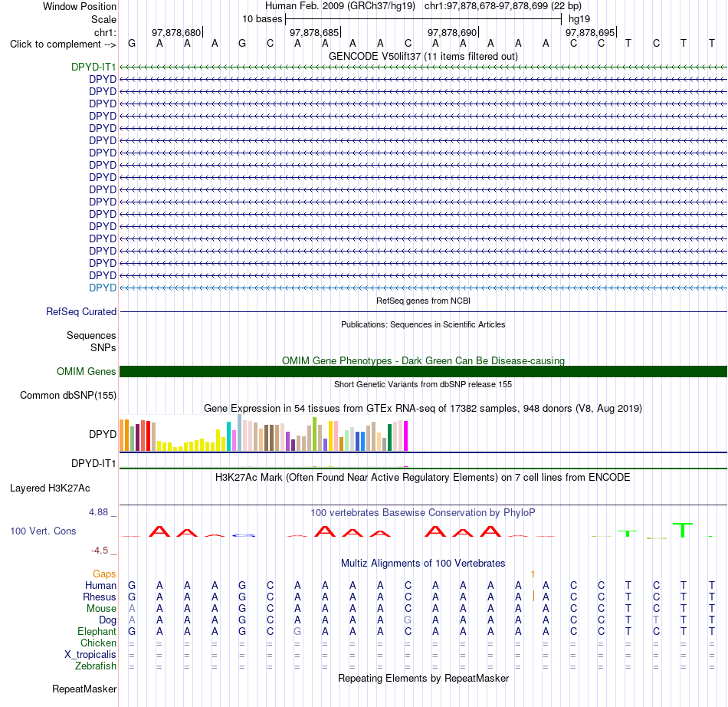
Task: Click the DPYD GTEx expression bar chart
Action: [264, 433]
